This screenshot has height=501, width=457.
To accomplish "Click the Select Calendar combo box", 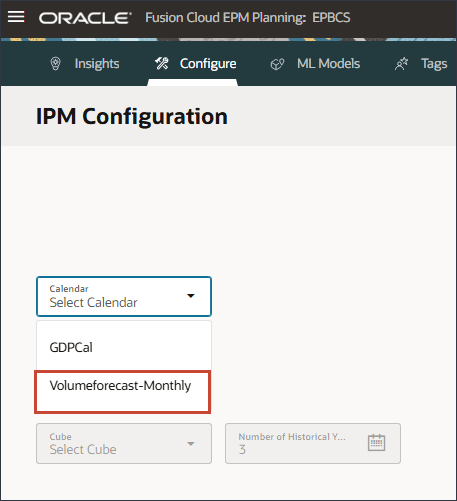I will coord(124,296).
